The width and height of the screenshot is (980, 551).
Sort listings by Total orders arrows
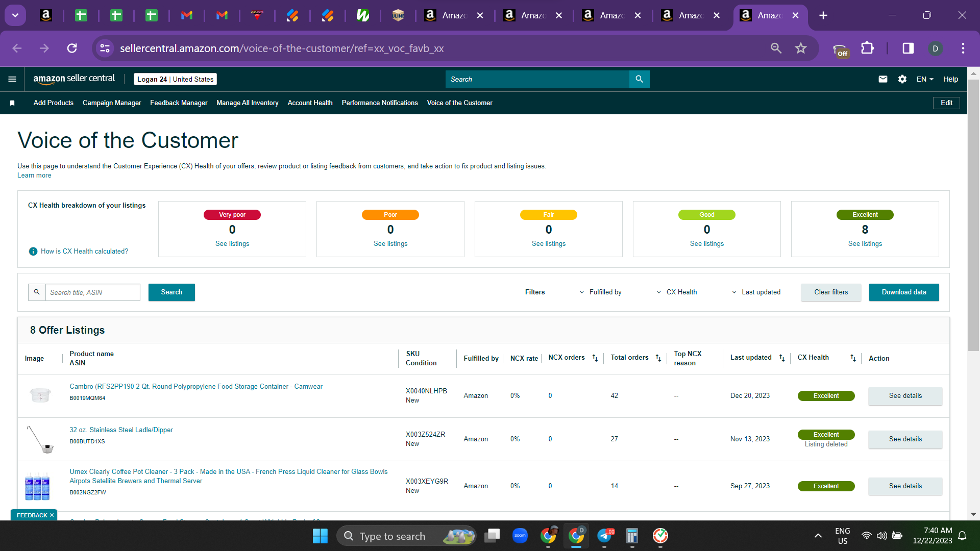click(658, 358)
